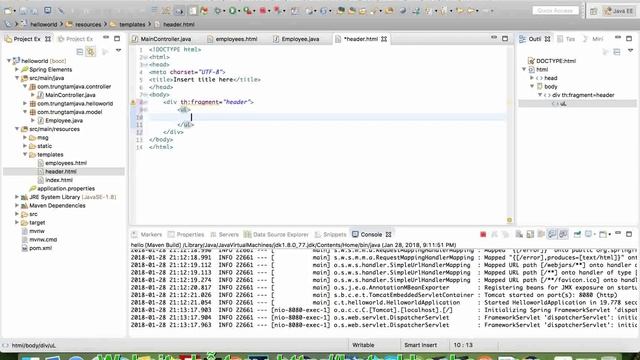Click the resources breadcrumb segment
Screen dimensions: 640x360
(x=88, y=24)
